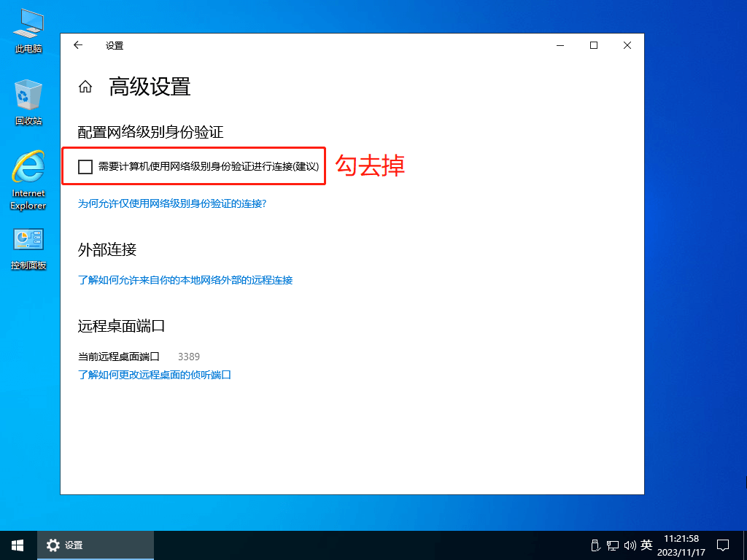The width and height of the screenshot is (747, 560).
Task: Open link 了解如何更改远程桌面的侦听端口
Action: point(155,375)
